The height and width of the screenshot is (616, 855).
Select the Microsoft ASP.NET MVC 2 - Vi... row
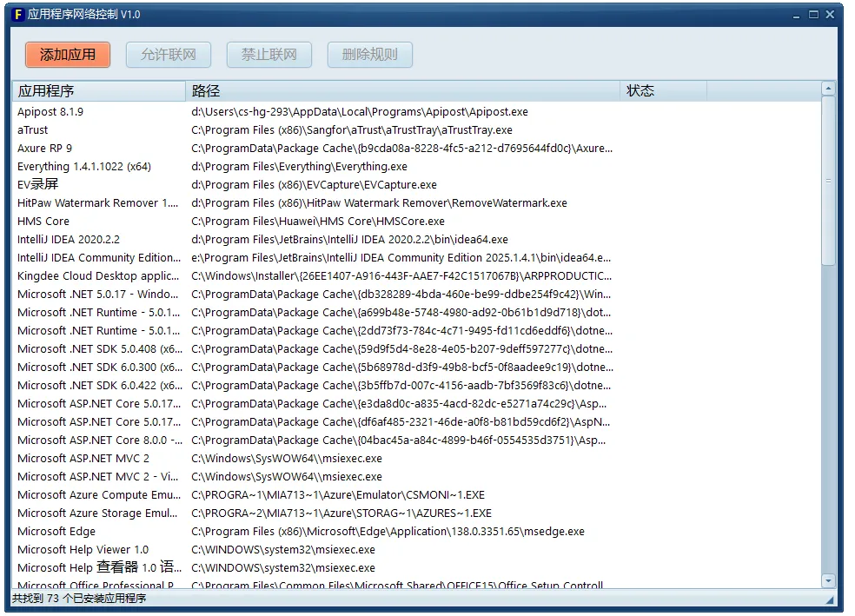[x=416, y=477]
